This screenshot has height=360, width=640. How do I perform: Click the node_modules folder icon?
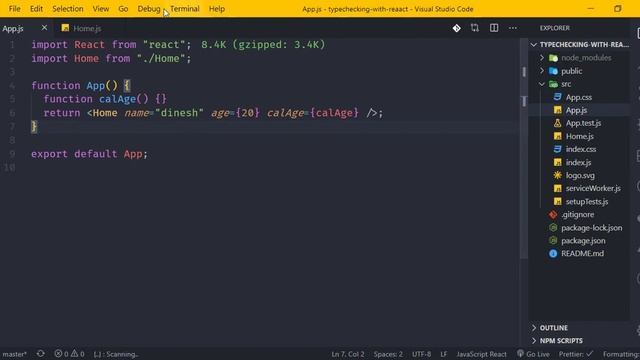553,58
